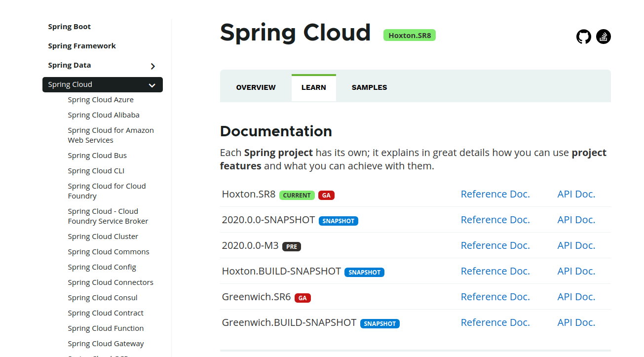
Task: Open API Doc. for Hoxton.SR8
Action: coord(576,194)
